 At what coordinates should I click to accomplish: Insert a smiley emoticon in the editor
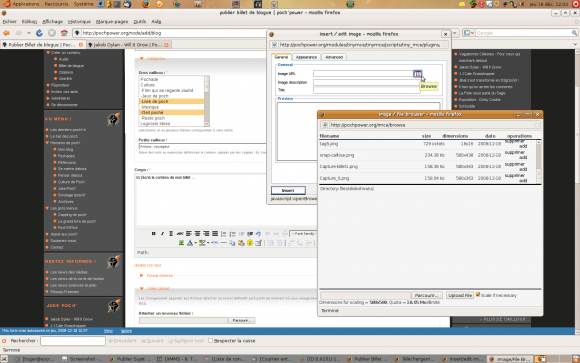[250, 243]
